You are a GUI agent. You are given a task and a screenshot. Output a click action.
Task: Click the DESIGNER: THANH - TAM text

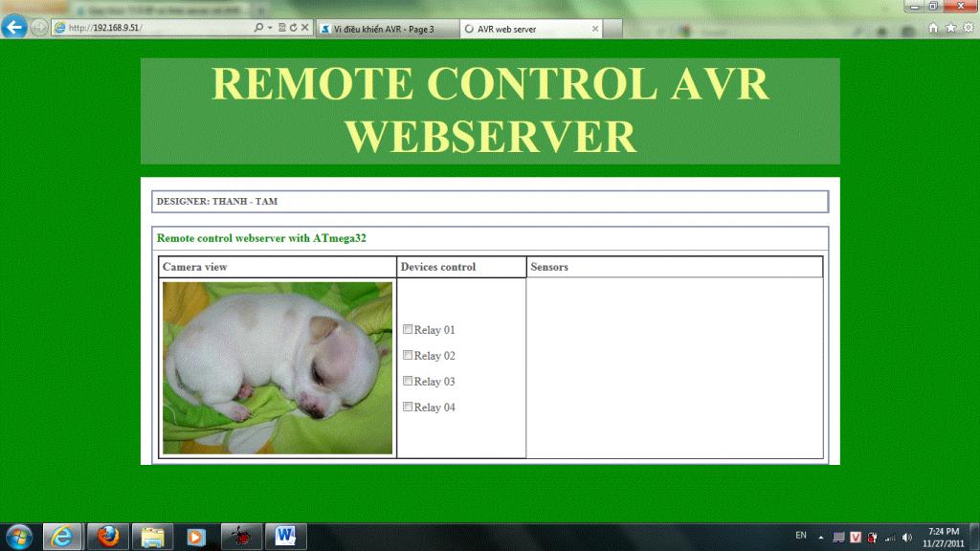coord(217,201)
